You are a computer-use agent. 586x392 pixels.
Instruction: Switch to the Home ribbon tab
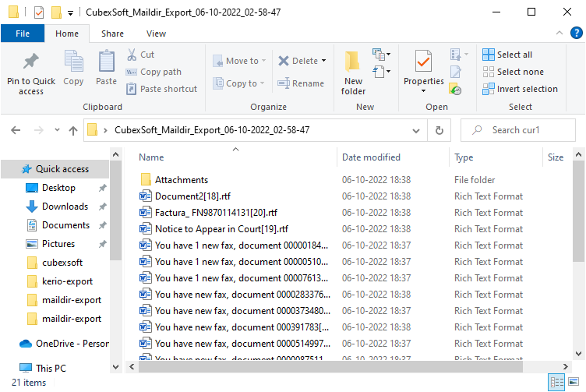pyautogui.click(x=67, y=34)
